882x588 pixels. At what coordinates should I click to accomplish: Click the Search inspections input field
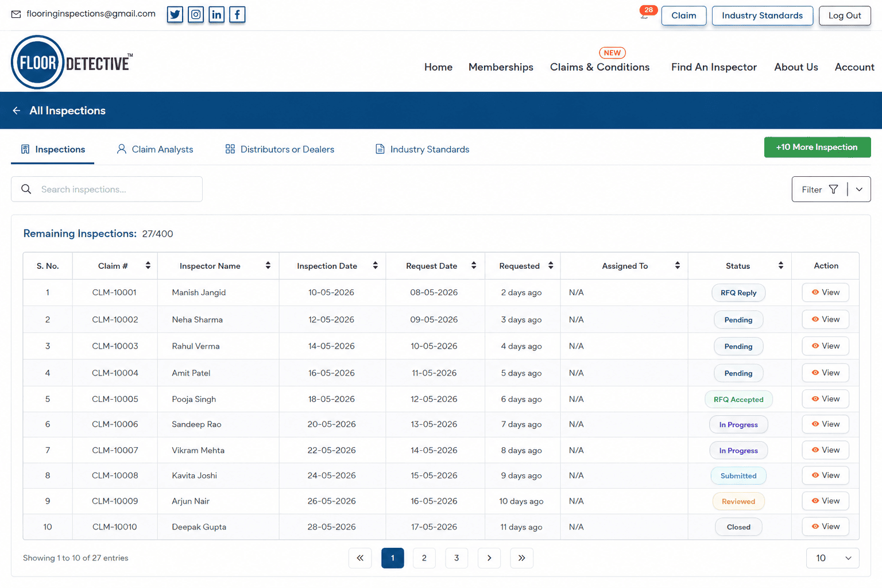107,189
